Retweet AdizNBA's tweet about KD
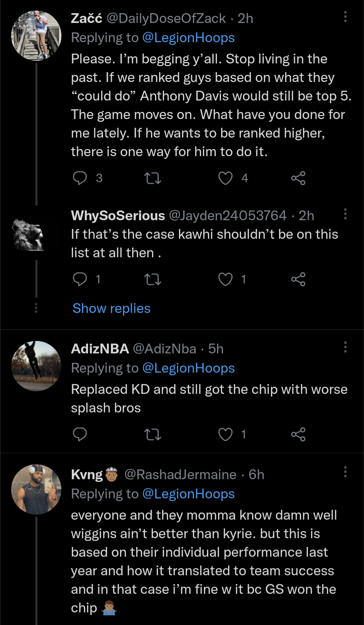Screen dimensions: 364x625 [x=153, y=434]
